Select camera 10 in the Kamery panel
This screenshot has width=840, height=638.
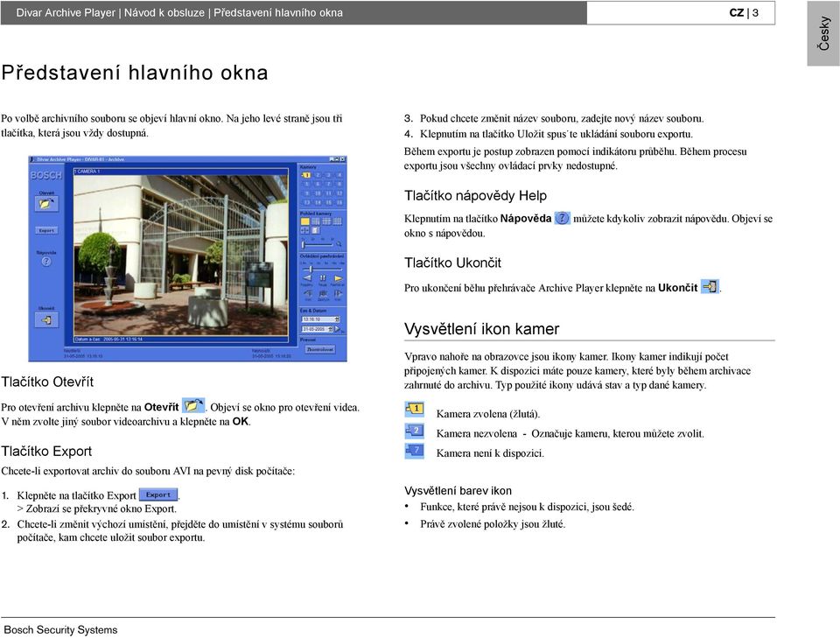[x=318, y=193]
